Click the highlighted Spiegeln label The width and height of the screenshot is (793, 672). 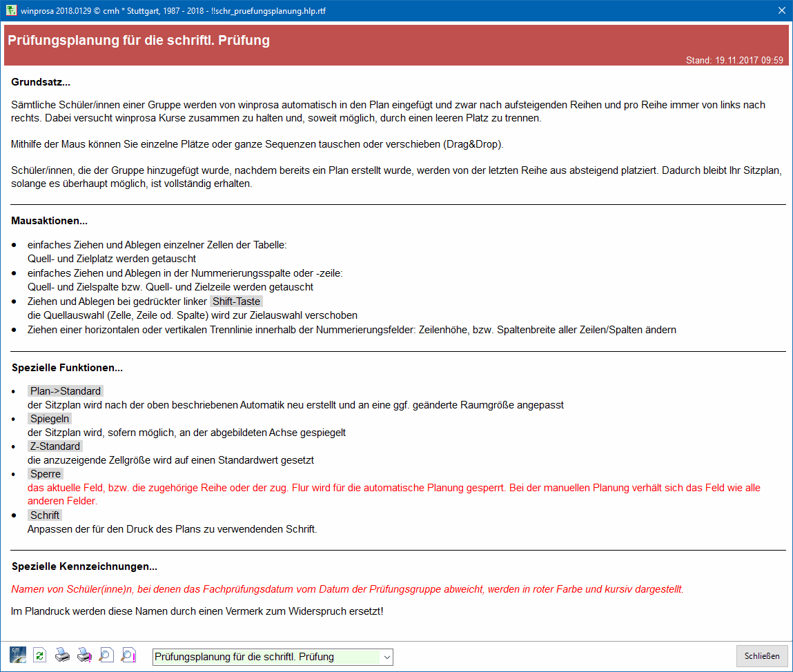[x=50, y=419]
